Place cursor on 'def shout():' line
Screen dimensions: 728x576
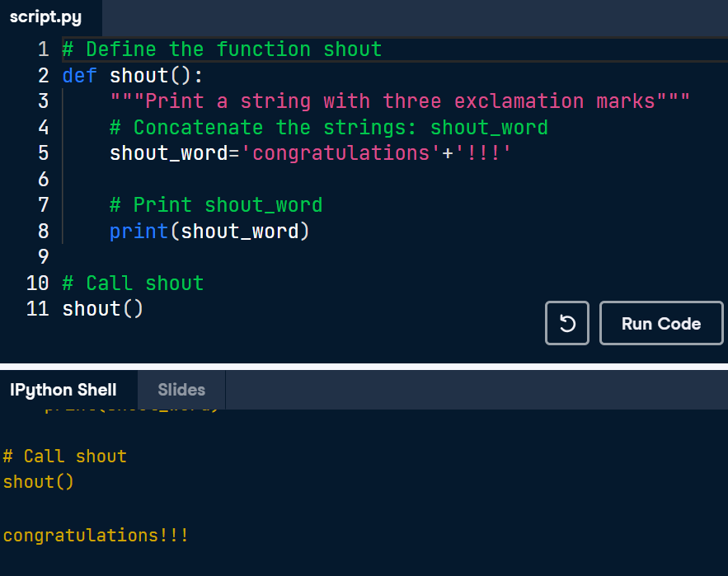[x=133, y=76]
